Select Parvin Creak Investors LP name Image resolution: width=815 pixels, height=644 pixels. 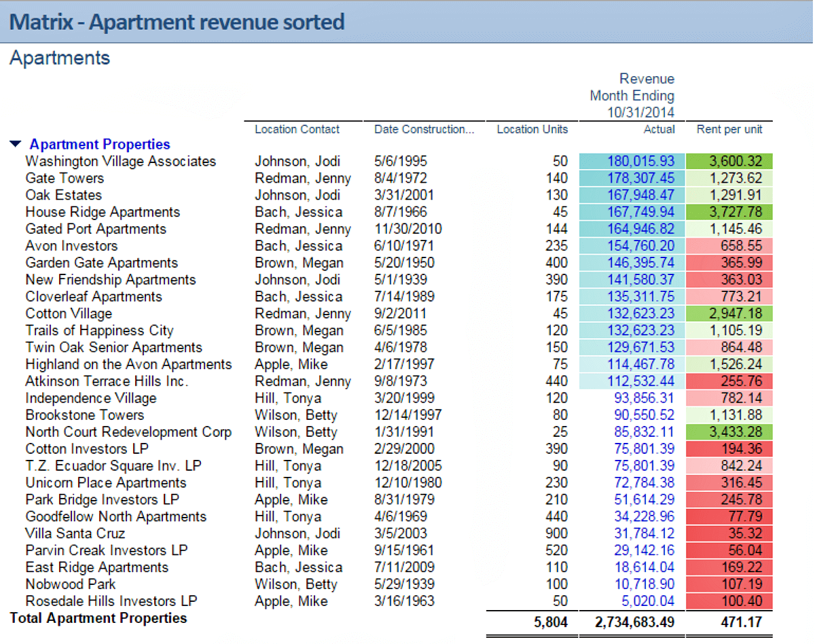[107, 550]
